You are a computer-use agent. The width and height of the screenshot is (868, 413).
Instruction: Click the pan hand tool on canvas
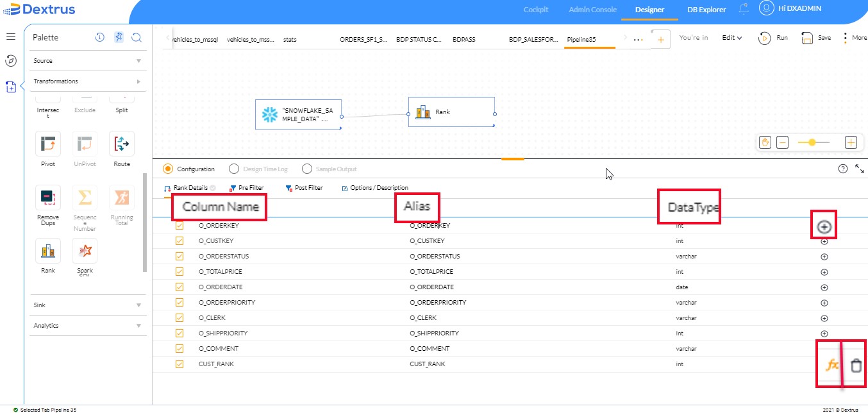764,142
